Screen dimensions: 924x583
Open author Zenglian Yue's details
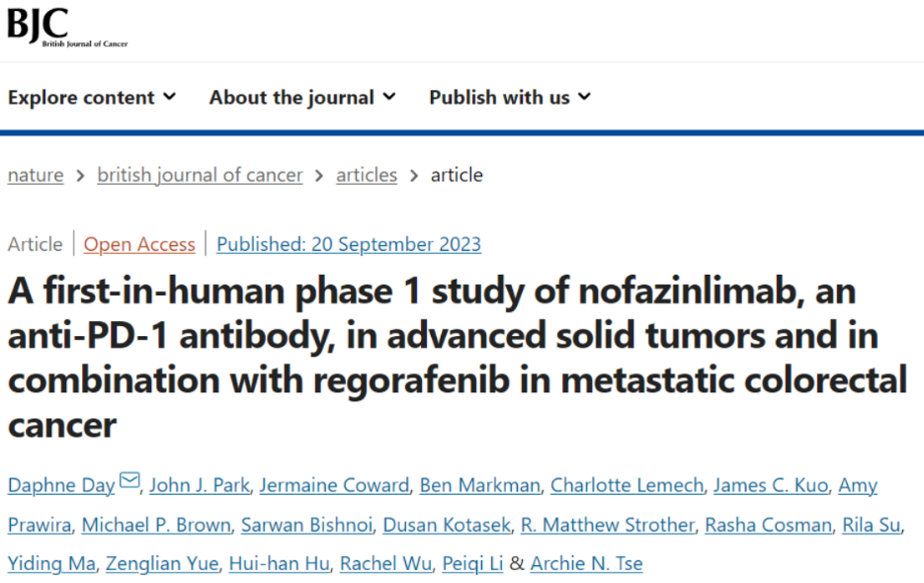(x=162, y=564)
